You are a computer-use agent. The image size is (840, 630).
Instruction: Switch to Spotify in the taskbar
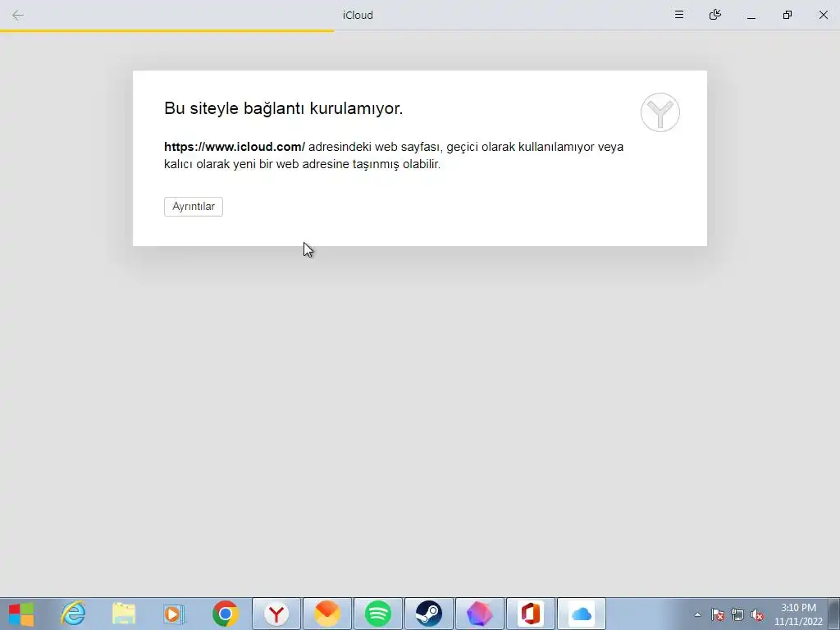tap(378, 614)
